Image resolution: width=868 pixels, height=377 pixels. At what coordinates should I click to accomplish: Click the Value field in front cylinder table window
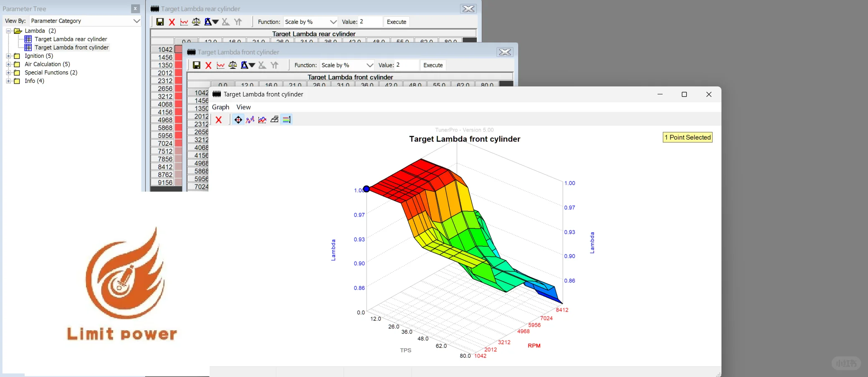pyautogui.click(x=407, y=65)
